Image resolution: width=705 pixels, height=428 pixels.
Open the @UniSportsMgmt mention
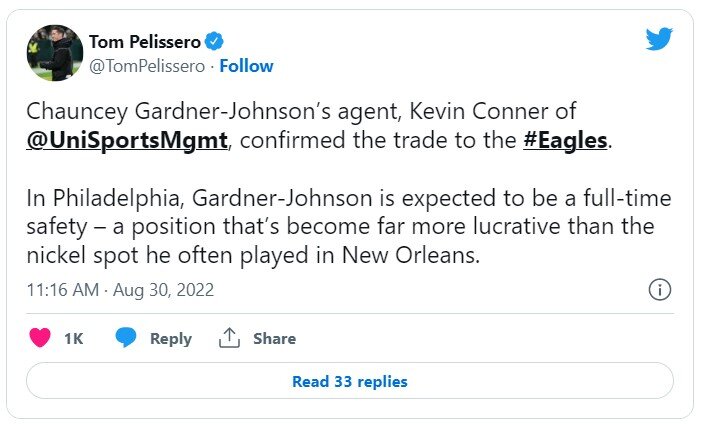coord(128,140)
